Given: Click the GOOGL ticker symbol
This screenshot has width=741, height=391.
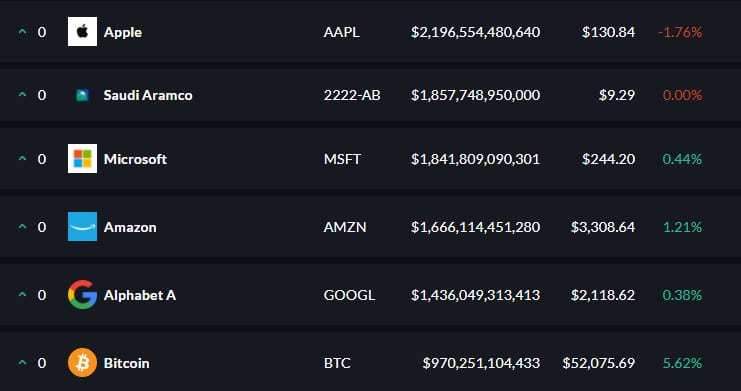Looking at the screenshot, I should pos(349,295).
